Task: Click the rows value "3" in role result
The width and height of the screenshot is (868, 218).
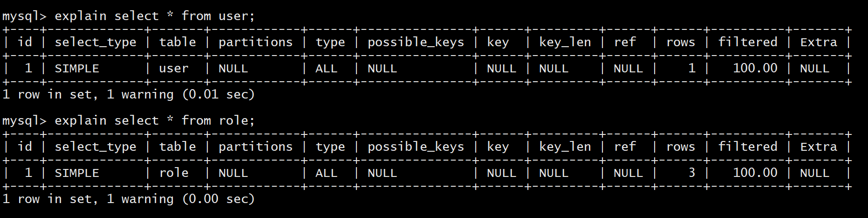Action: pos(692,173)
